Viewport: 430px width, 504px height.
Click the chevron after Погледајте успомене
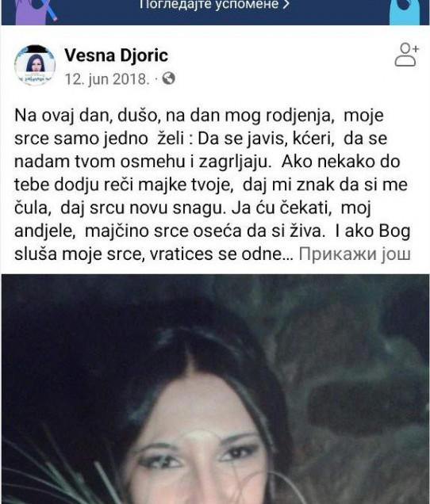286,5
